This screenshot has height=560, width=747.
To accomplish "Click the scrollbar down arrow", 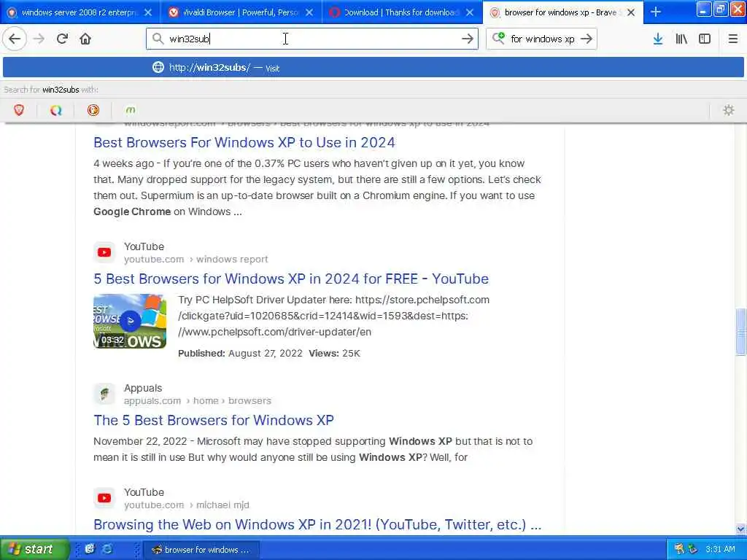I will click(741, 529).
